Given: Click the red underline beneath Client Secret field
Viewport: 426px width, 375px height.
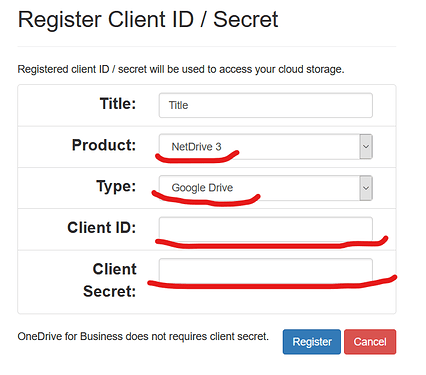Looking at the screenshot, I should 272,283.
